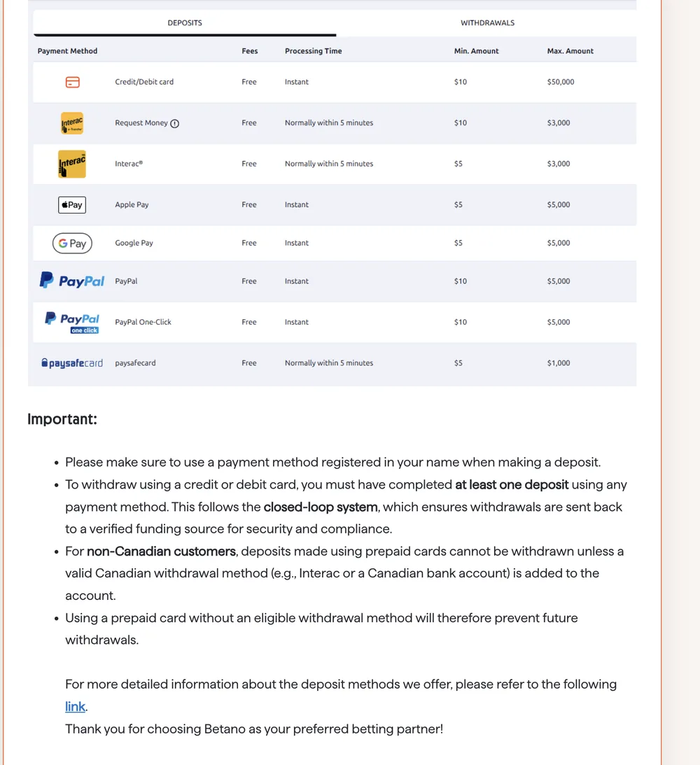Select the 'paysafecard' method name text
This screenshot has width=700, height=765.
135,363
